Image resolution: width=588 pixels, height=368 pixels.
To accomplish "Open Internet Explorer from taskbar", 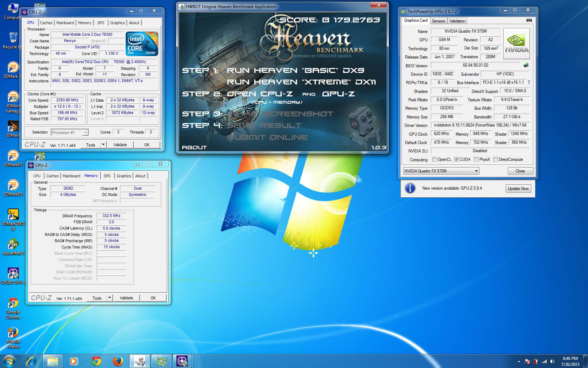I will [31, 361].
